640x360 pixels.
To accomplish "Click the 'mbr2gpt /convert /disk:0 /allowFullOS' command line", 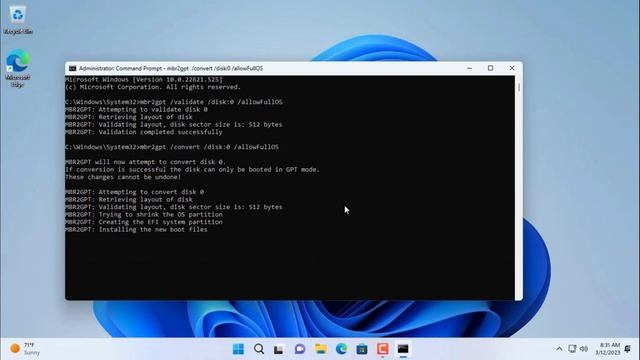I will click(x=172, y=147).
